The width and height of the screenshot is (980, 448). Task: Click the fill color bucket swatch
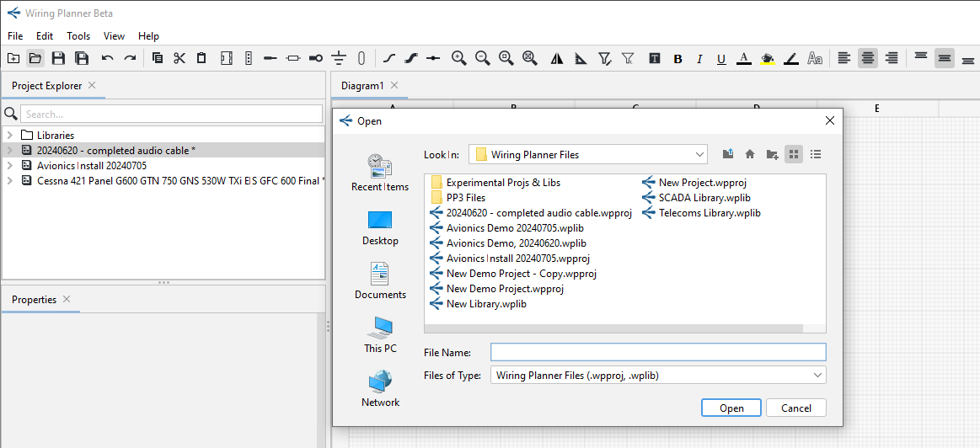[768, 59]
